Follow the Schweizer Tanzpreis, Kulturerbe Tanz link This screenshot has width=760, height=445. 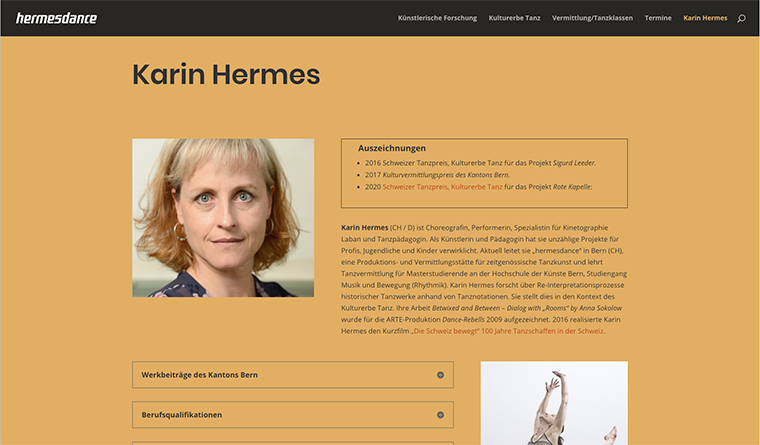[442, 187]
